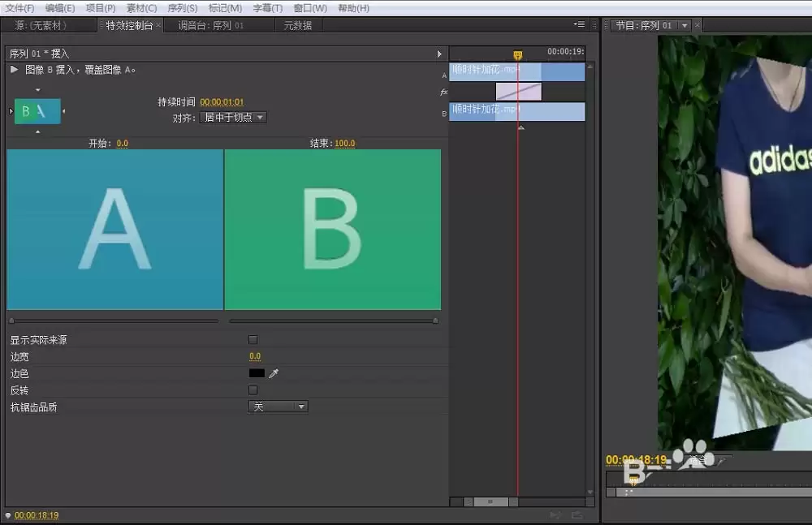This screenshot has height=525, width=812.
Task: Click the right edge direction arrow beside thumbnail
Action: click(x=63, y=111)
